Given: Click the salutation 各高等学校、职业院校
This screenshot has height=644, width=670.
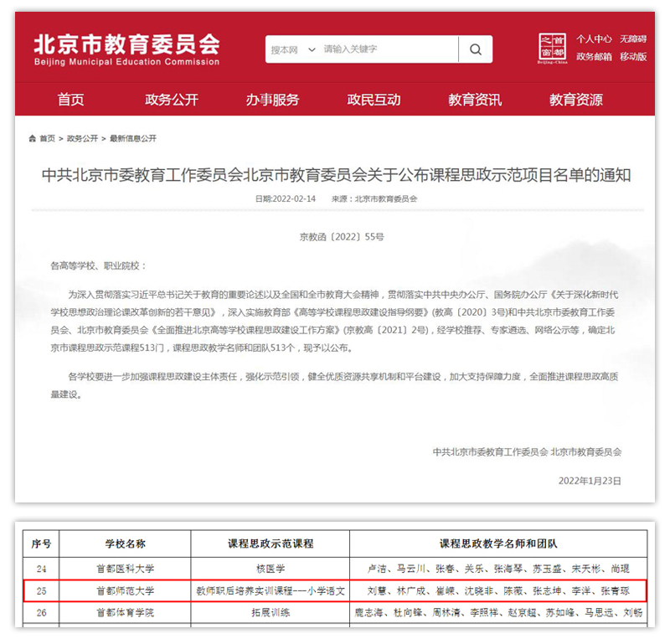Looking at the screenshot, I should 98,265.
